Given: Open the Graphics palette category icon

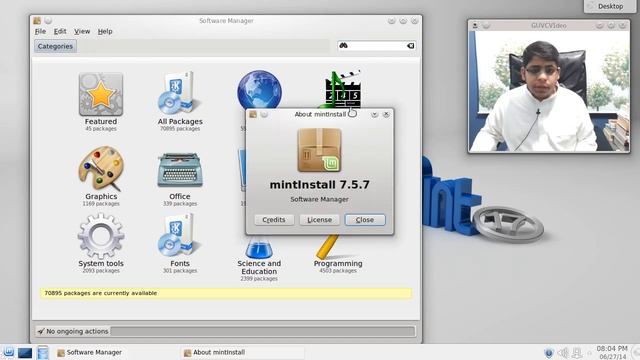Looking at the screenshot, I should [101, 169].
